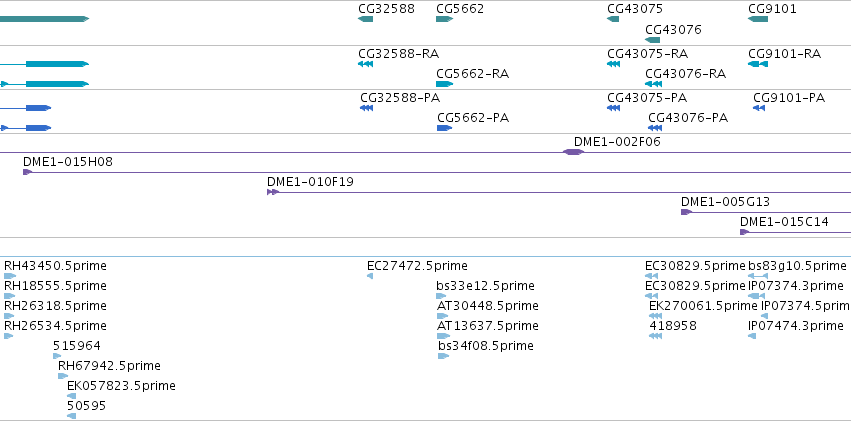This screenshot has height=421, width=851.
Task: Click the teal arrow glyph under CG43076 label
Action: pos(652,40)
